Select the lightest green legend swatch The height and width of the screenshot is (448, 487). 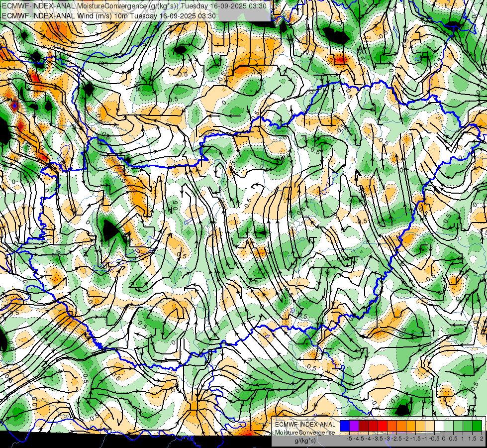point(449,426)
